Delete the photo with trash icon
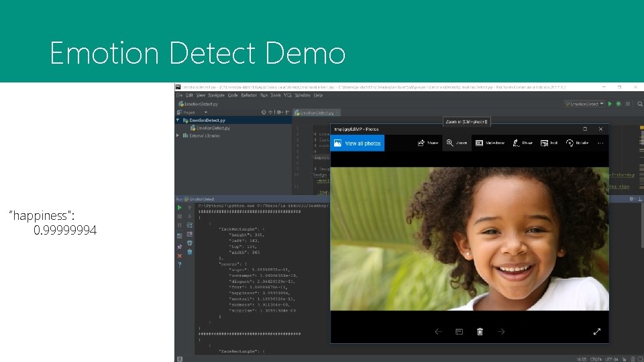The width and height of the screenshot is (644, 362). (x=480, y=332)
